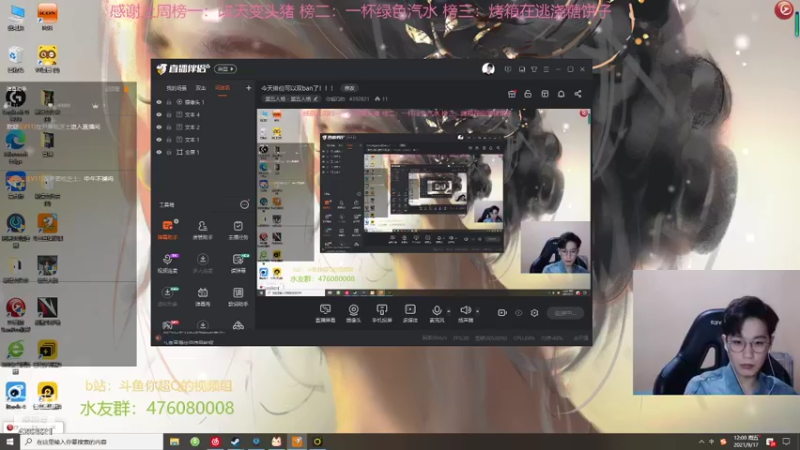This screenshot has width=800, height=450.
Task: Open File Explorer from the taskbar
Action: pos(174,441)
